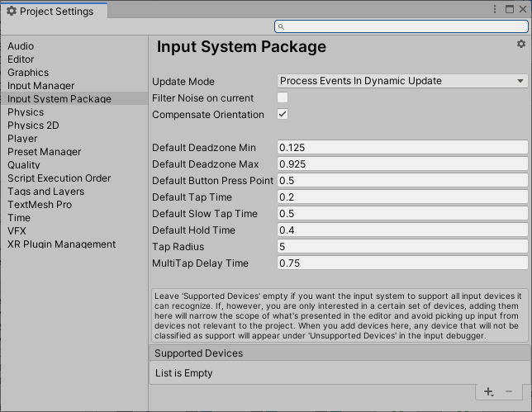Viewport: 532px width, 412px height.
Task: Click the plus button to add a supported device
Action: (x=488, y=391)
